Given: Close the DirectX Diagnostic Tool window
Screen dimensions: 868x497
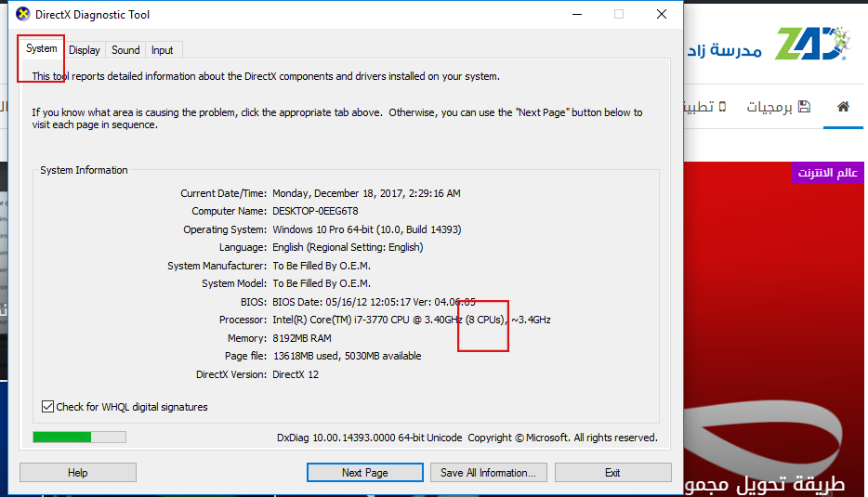Looking at the screenshot, I should point(662,14).
